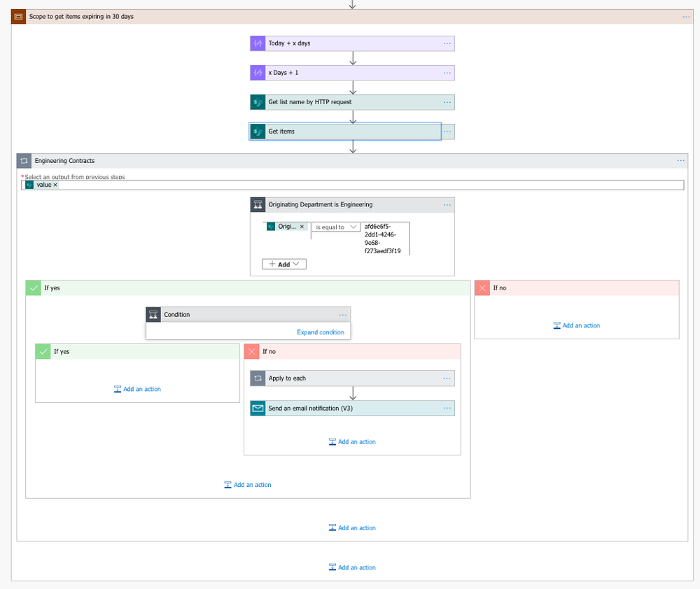Select the green checkmark icon on the outer "If yes" branch

pos(32,288)
